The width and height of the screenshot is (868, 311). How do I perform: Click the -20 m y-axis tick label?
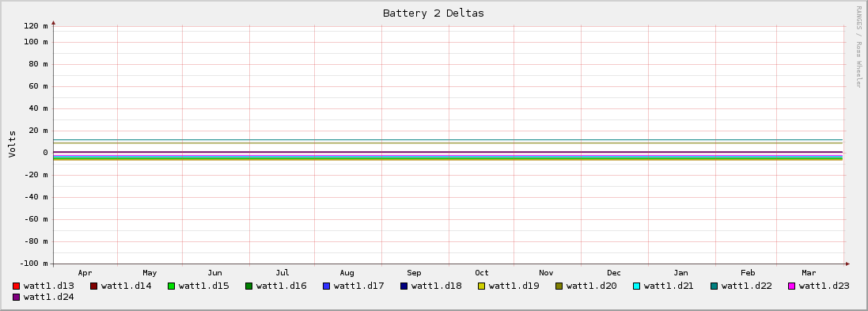(x=36, y=175)
